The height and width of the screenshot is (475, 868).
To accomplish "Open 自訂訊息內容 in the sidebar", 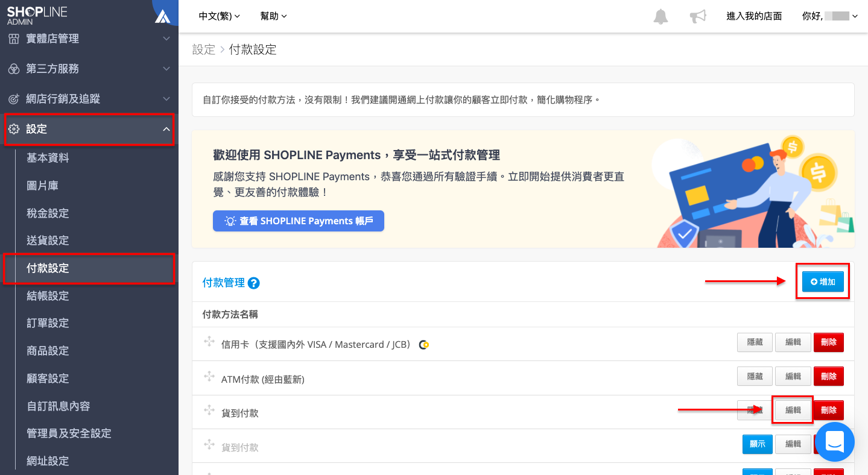I will point(59,406).
